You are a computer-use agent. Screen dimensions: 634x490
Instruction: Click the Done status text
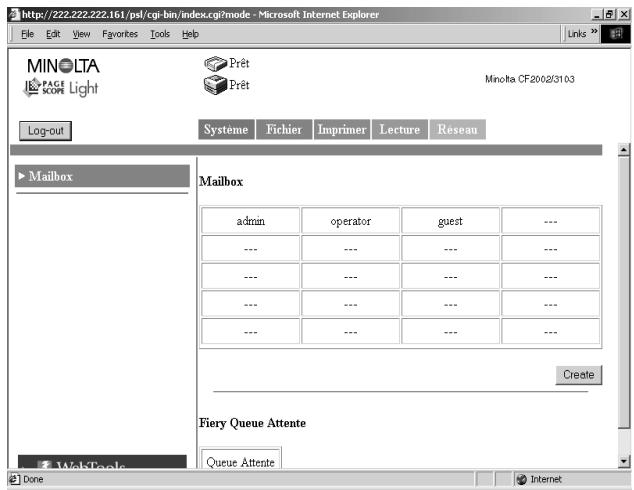coord(33,479)
